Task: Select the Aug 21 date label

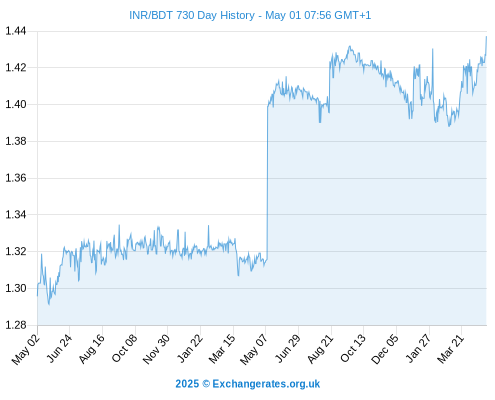Action: tap(320, 349)
